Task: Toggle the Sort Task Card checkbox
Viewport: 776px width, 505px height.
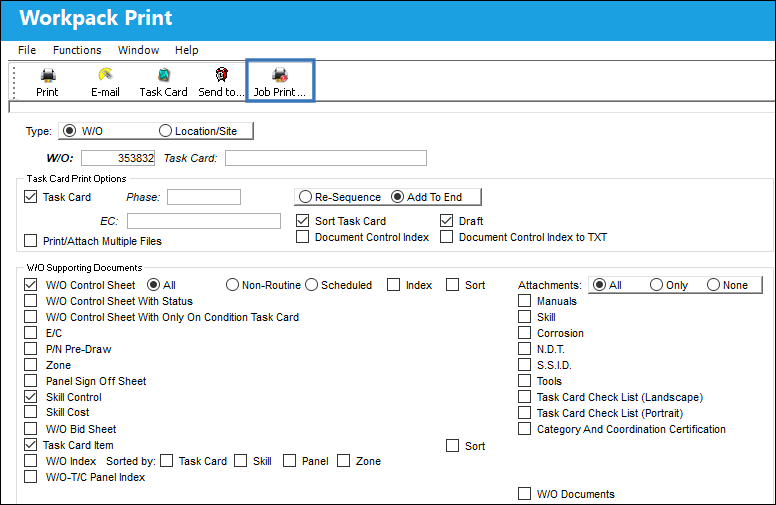Action: pyautogui.click(x=302, y=220)
